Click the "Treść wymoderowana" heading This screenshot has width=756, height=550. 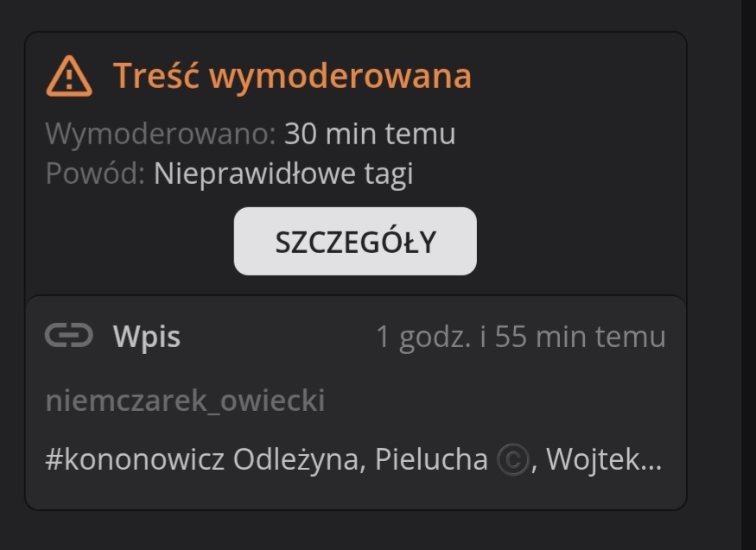click(292, 76)
